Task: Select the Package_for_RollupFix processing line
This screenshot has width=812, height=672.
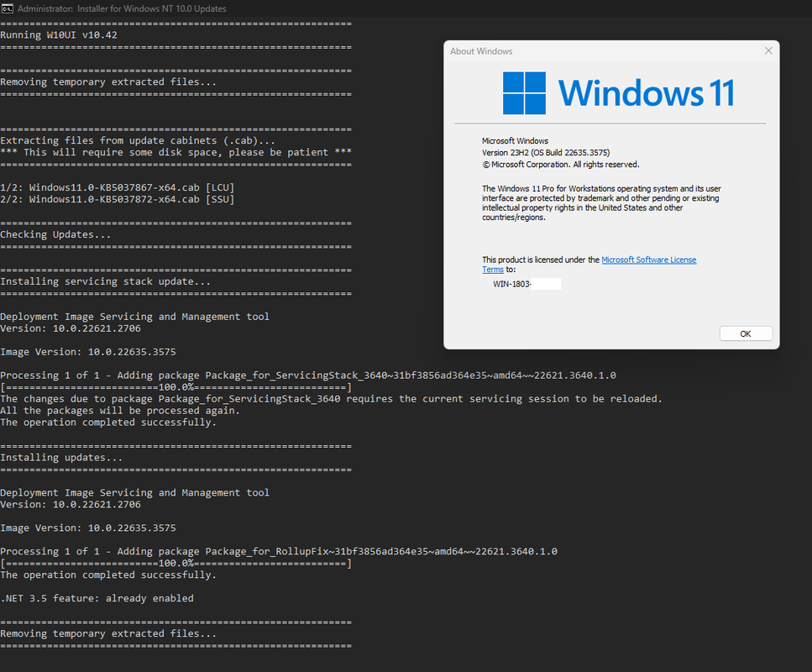Action: pyautogui.click(x=279, y=551)
